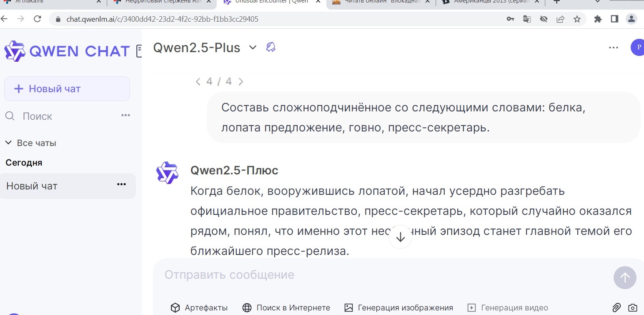The width and height of the screenshot is (644, 315).
Task: Collapse the sidebar with panel icon
Action: coord(139,51)
